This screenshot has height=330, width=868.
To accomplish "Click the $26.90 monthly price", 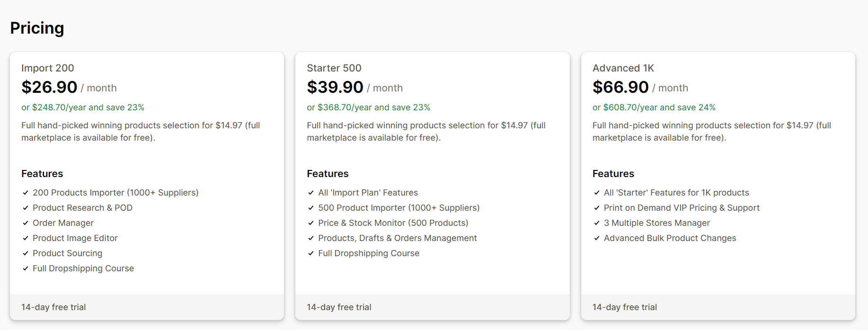I will tap(49, 87).
